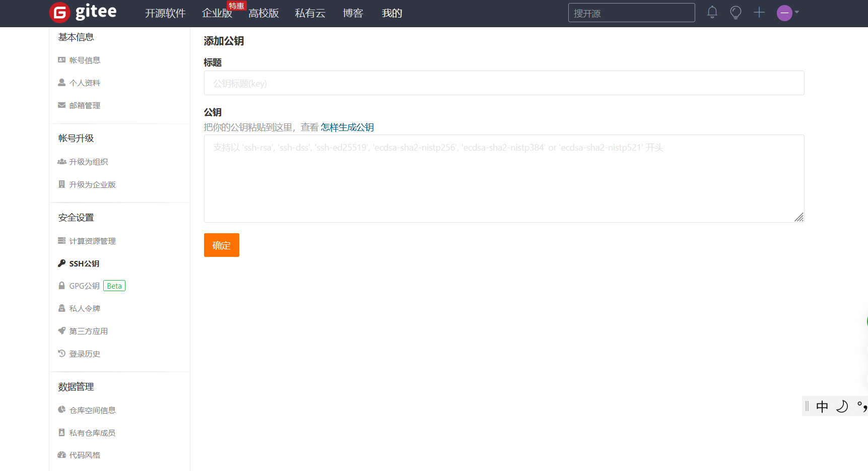Click the IME toolbar grip handle
Viewport: 868px width, 471px height.
click(807, 407)
